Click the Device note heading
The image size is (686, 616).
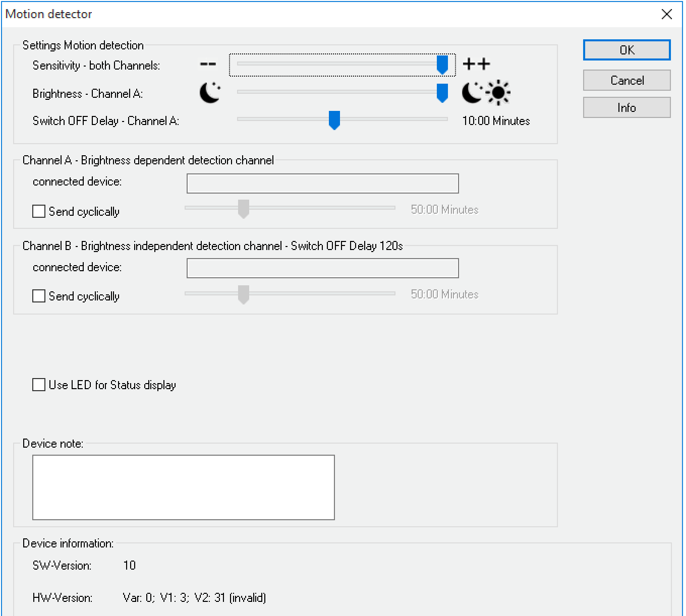pos(53,444)
